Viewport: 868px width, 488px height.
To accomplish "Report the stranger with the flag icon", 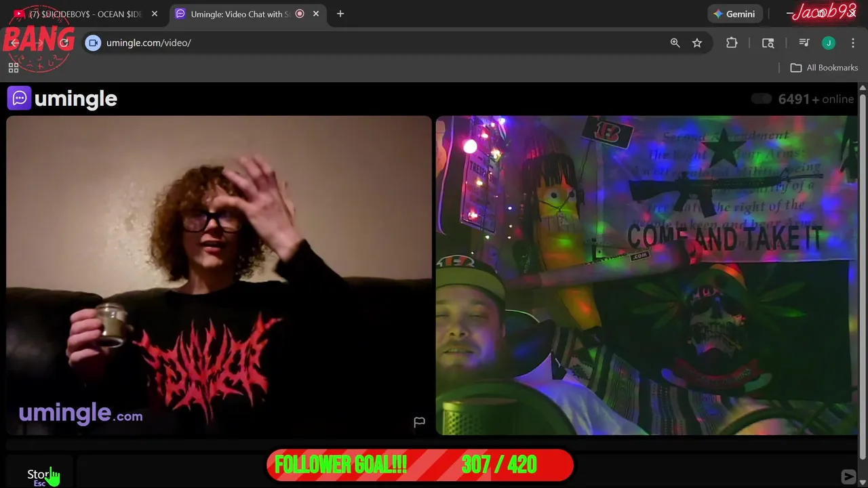I will tap(419, 422).
